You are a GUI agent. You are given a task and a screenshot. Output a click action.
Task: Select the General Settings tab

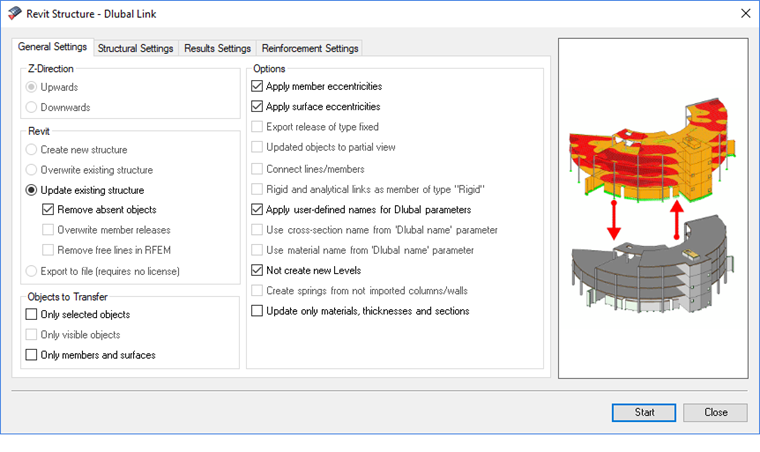[53, 47]
